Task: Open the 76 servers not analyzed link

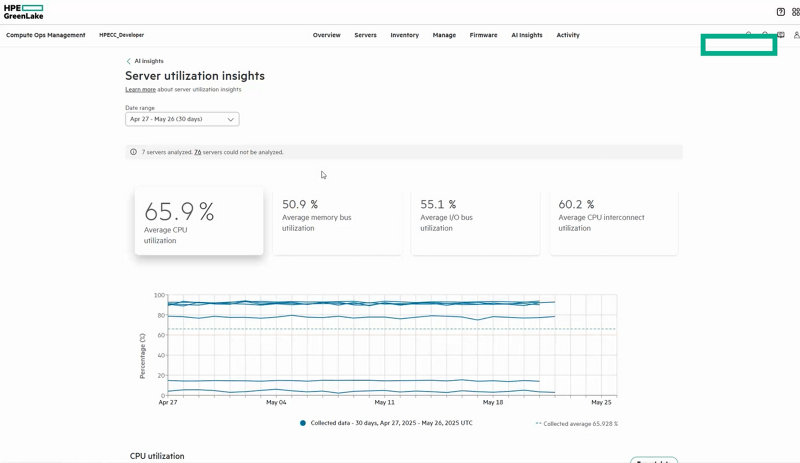Action: pyautogui.click(x=197, y=152)
